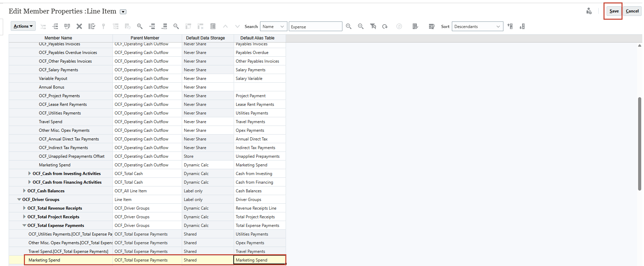Expand OCF_Total Project Receipts

24,217
